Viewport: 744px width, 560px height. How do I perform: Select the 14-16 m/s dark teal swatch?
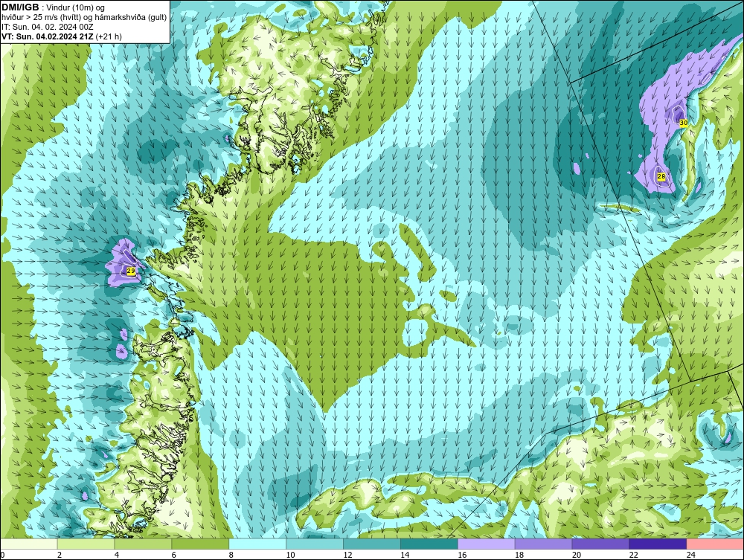pos(429,544)
